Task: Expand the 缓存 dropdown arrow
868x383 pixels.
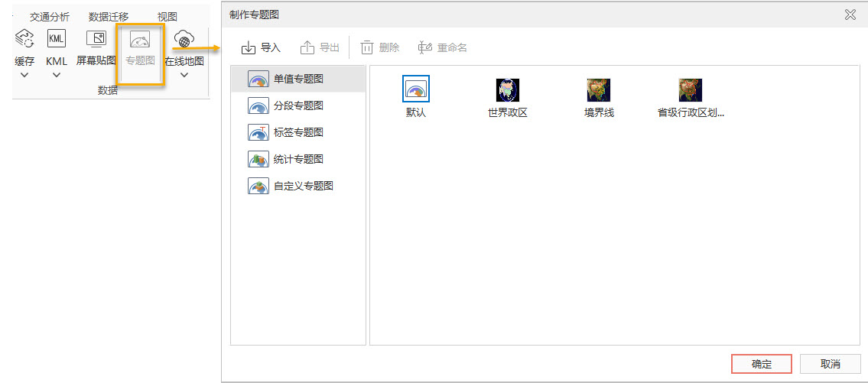Action: (x=24, y=75)
